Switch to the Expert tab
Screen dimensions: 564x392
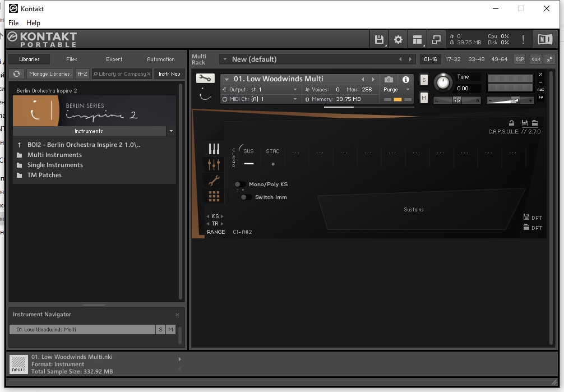click(x=114, y=59)
